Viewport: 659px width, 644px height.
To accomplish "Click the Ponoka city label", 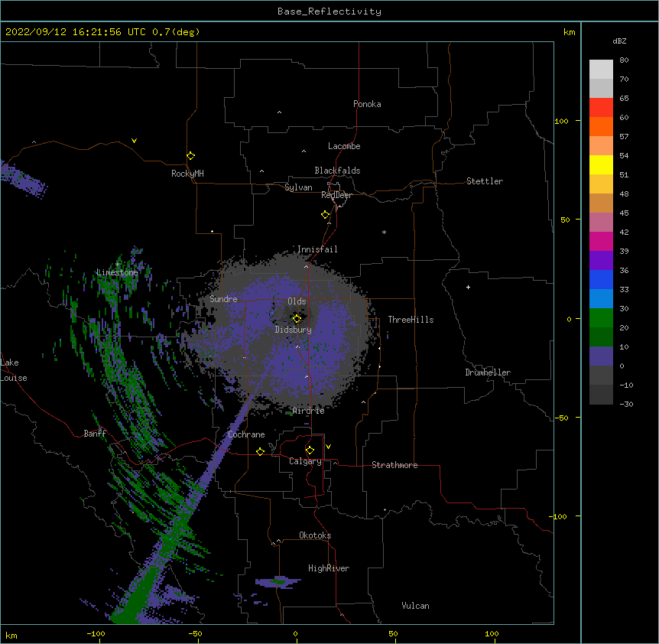I will pos(367,104).
